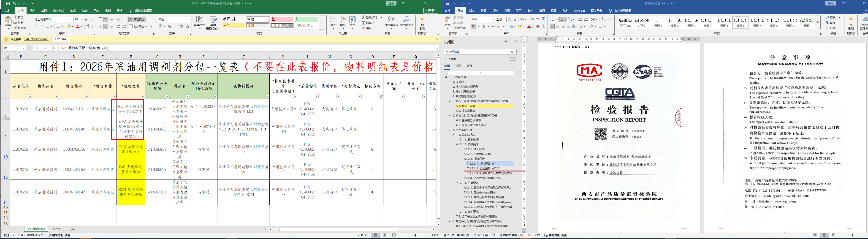Close the Word navigation pane
The width and height of the screenshot is (868, 239).
tap(515, 41)
